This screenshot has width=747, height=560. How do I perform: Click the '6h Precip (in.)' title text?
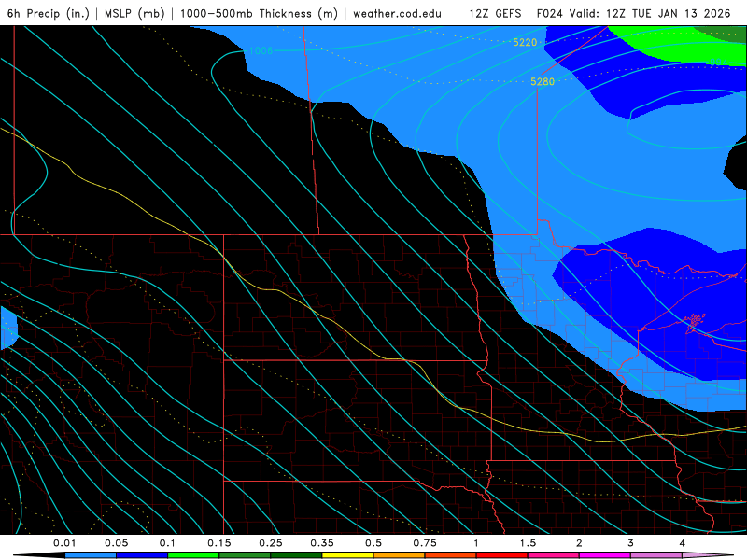[x=49, y=13]
